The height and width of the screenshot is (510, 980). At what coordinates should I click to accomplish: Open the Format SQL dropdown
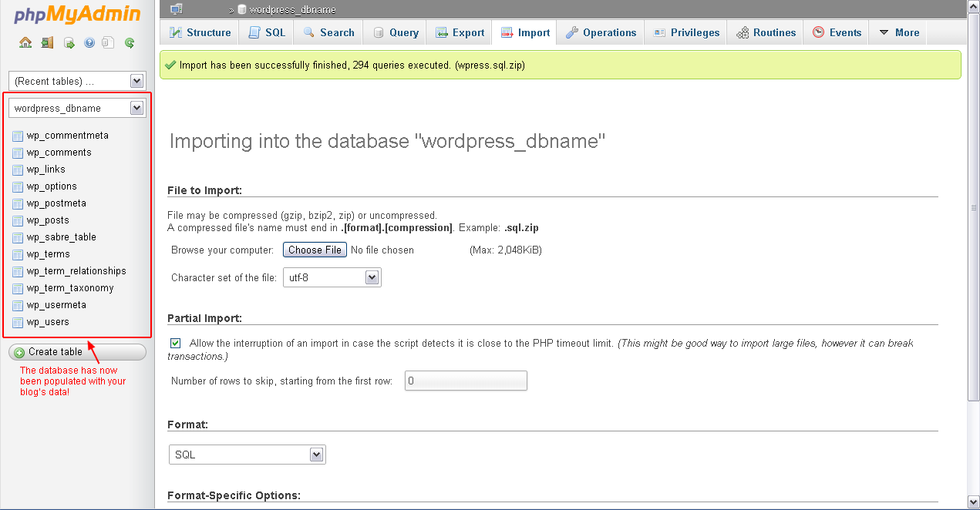[248, 455]
